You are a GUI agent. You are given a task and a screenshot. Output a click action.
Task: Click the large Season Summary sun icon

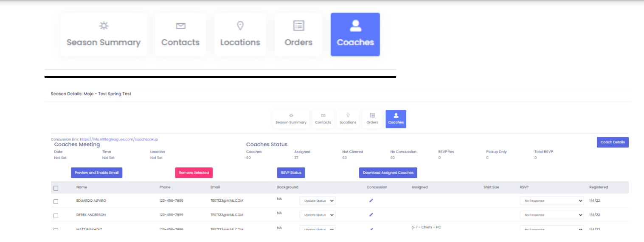(x=104, y=26)
